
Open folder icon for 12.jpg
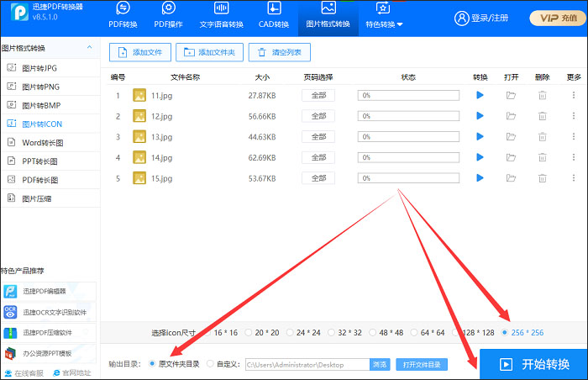(x=511, y=116)
